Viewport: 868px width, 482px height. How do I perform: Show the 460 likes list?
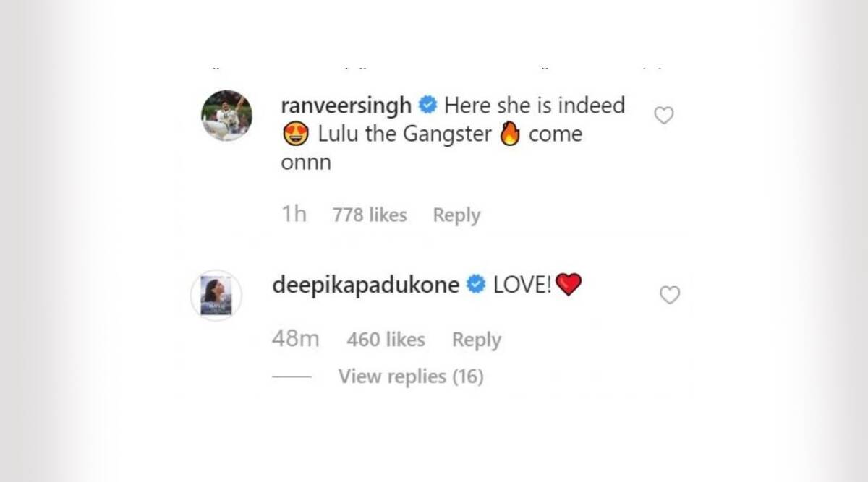pos(386,339)
